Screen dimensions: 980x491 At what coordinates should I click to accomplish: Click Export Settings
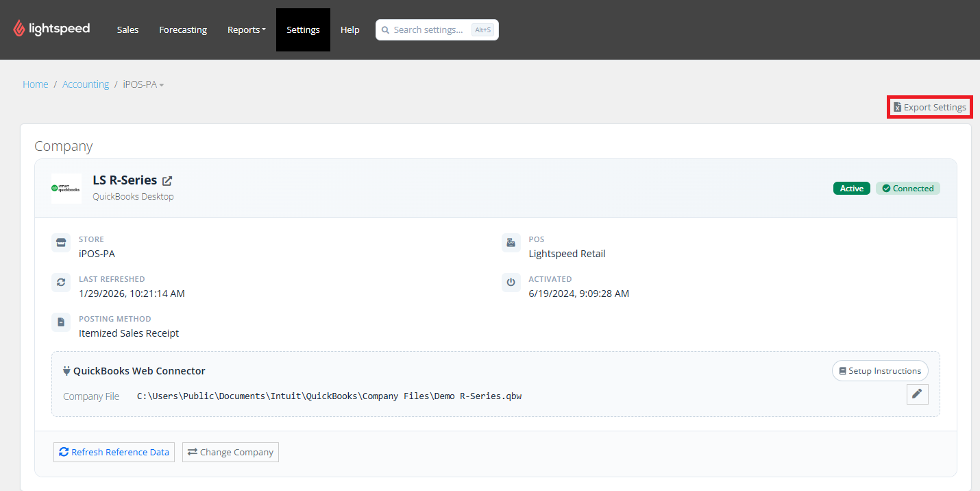(x=929, y=108)
